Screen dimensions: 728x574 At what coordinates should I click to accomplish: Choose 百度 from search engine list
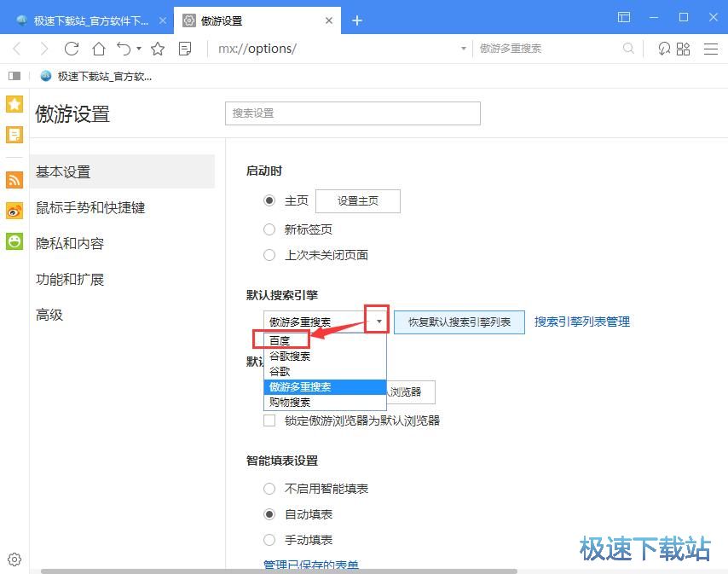[x=325, y=340]
